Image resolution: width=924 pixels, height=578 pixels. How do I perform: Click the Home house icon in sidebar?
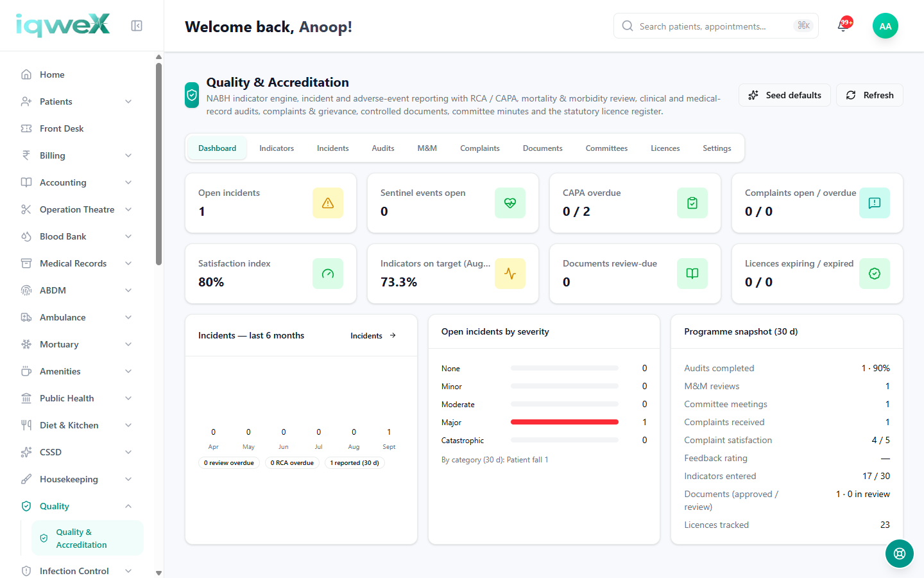click(x=26, y=74)
